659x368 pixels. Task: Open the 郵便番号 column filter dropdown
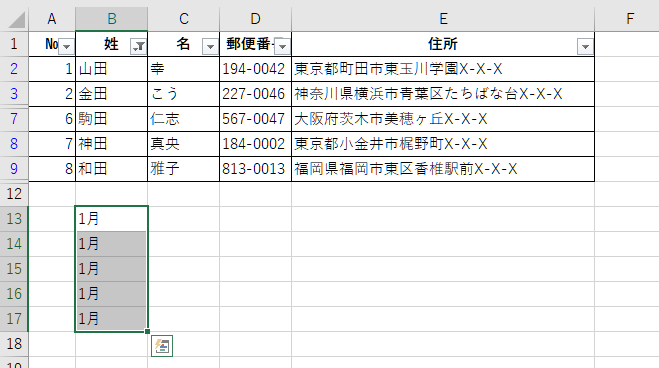pos(282,46)
